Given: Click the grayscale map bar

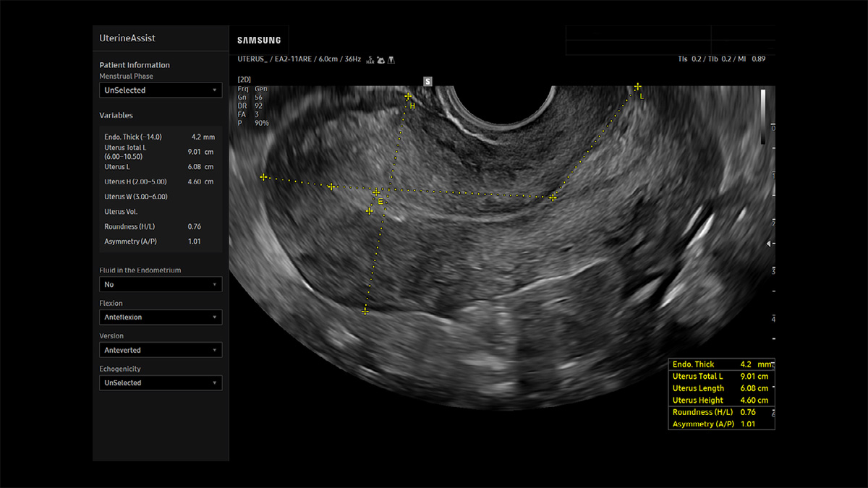Looking at the screenshot, I should click(x=763, y=116).
